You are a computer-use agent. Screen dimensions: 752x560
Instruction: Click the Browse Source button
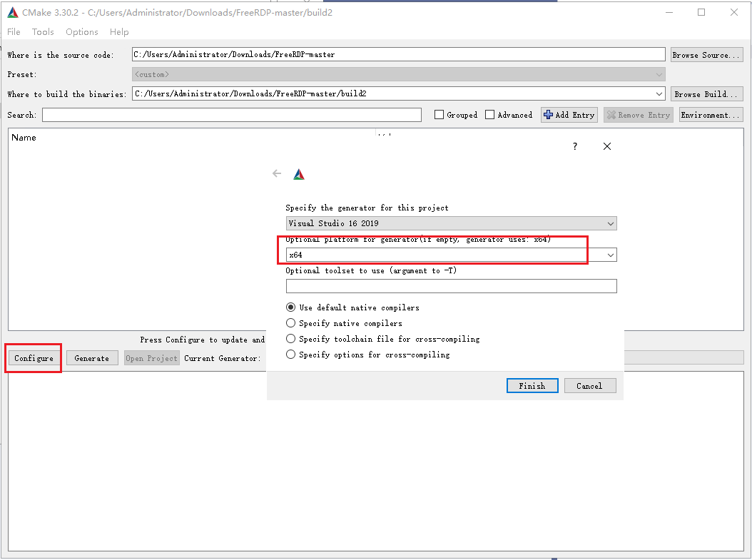pyautogui.click(x=707, y=55)
